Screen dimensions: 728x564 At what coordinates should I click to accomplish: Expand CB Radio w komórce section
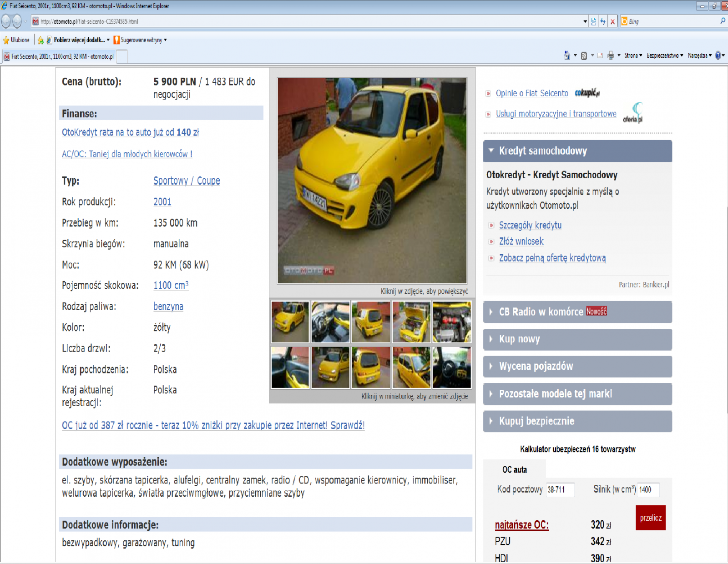click(577, 312)
